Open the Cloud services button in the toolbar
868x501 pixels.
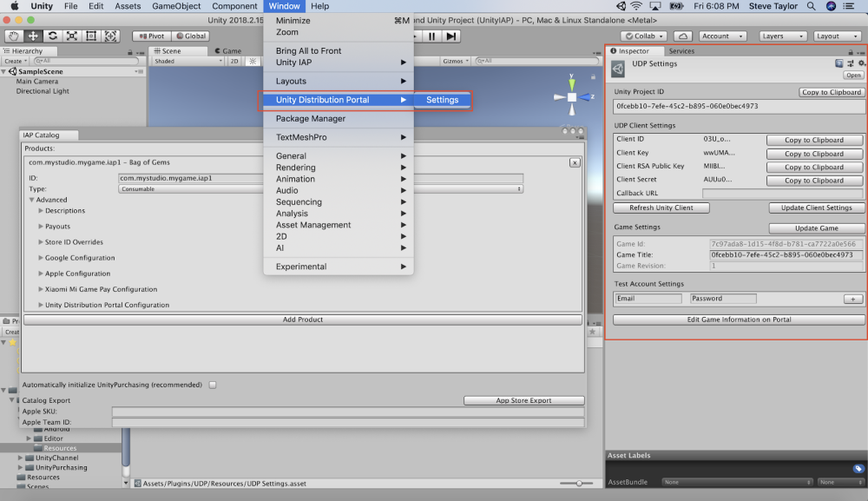[x=683, y=36]
